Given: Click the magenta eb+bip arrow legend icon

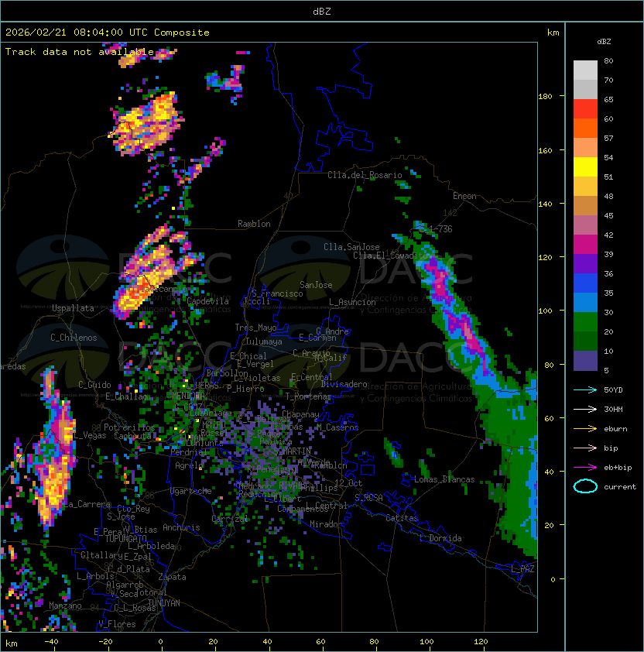Looking at the screenshot, I should [585, 468].
